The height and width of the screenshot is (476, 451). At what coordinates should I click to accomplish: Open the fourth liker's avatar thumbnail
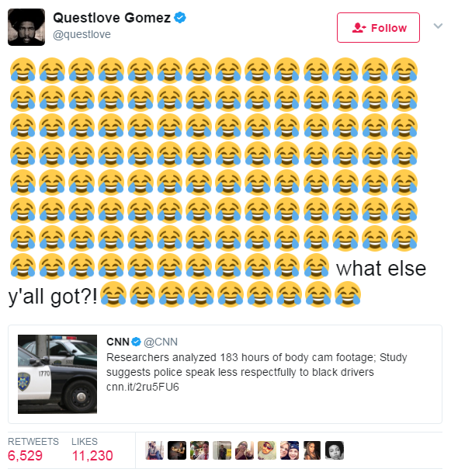click(x=222, y=450)
